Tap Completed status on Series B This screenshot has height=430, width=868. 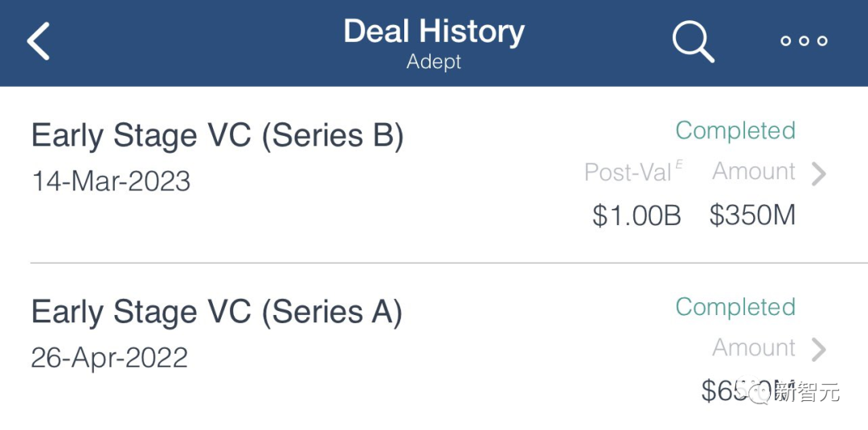(x=735, y=130)
